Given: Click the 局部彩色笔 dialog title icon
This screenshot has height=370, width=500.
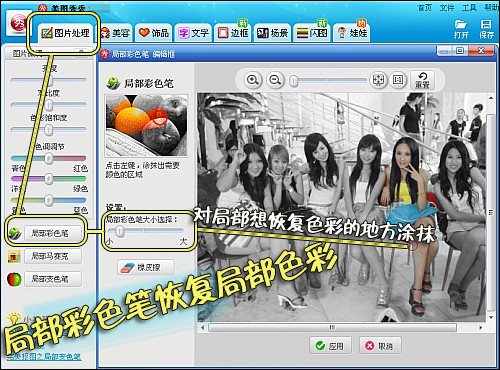Looking at the screenshot, I should coord(104,54).
